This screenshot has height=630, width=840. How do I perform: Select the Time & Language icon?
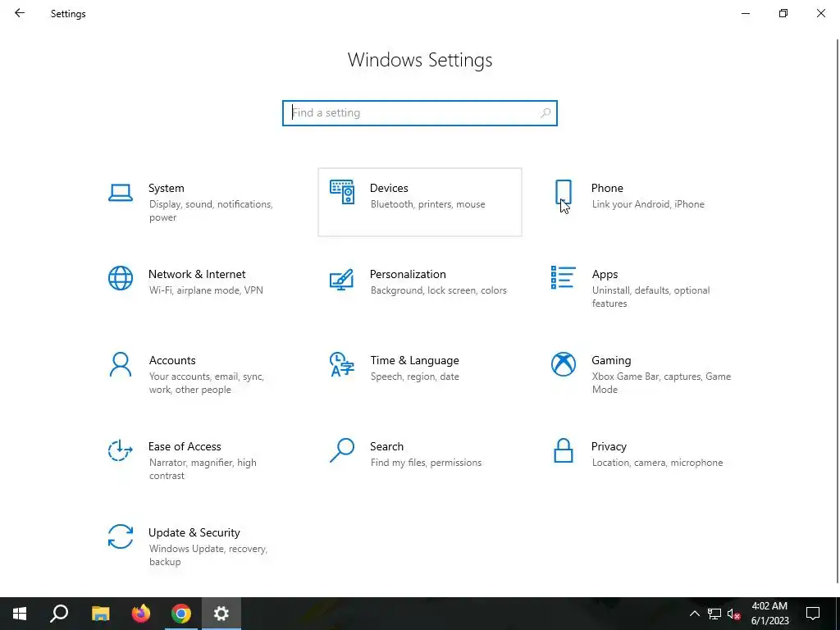[x=342, y=364]
